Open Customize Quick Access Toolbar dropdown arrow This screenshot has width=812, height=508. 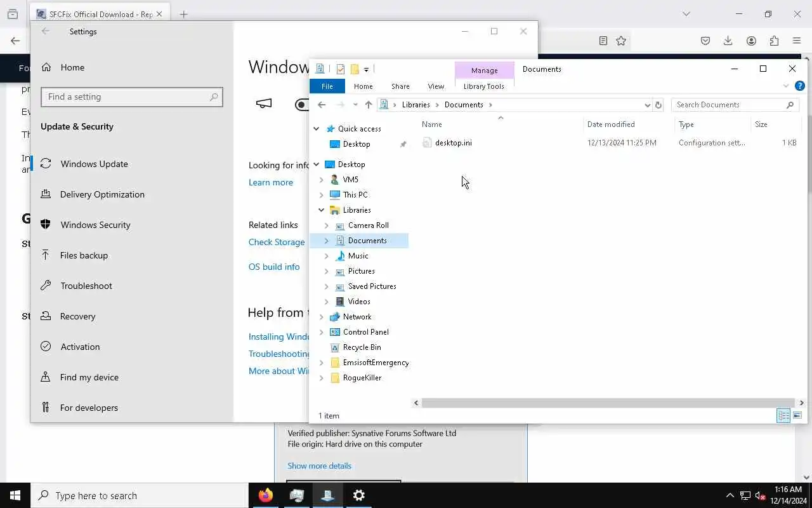[366, 70]
